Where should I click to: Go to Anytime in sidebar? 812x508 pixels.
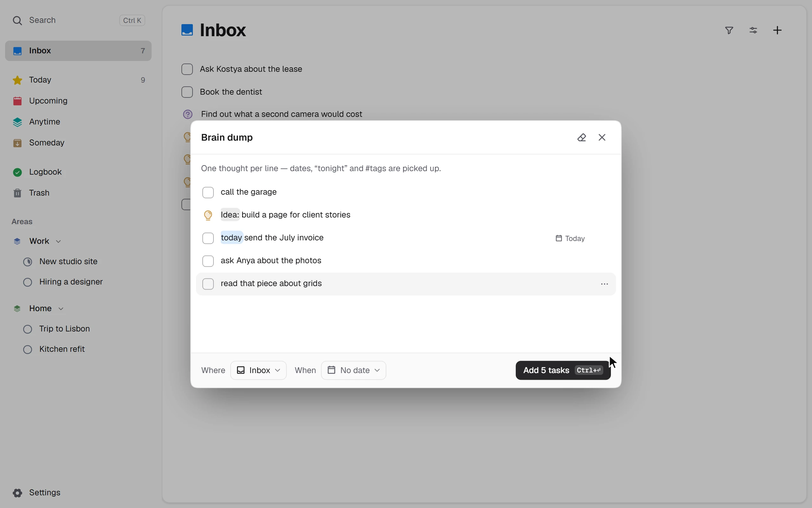[x=78, y=122]
